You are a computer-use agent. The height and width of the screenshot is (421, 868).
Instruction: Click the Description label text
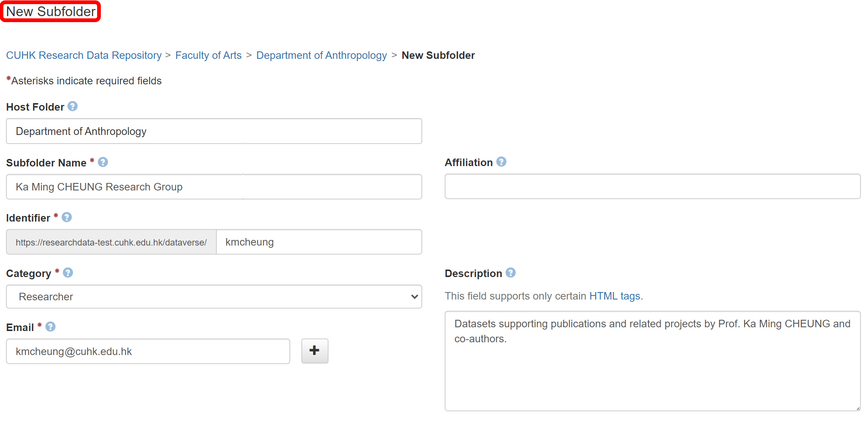coord(474,273)
